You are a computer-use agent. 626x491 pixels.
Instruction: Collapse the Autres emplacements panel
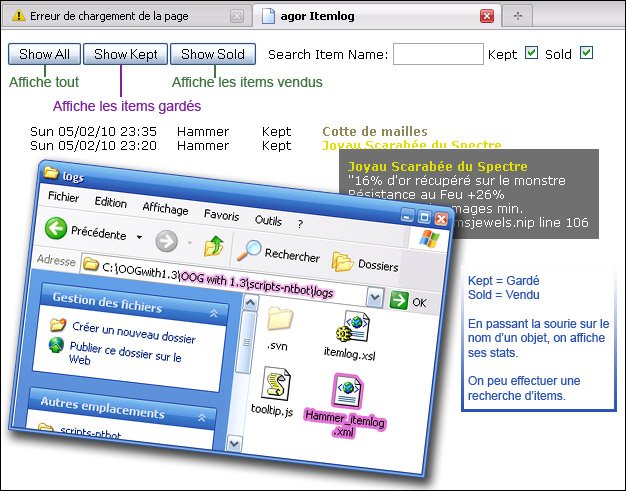(x=202, y=418)
